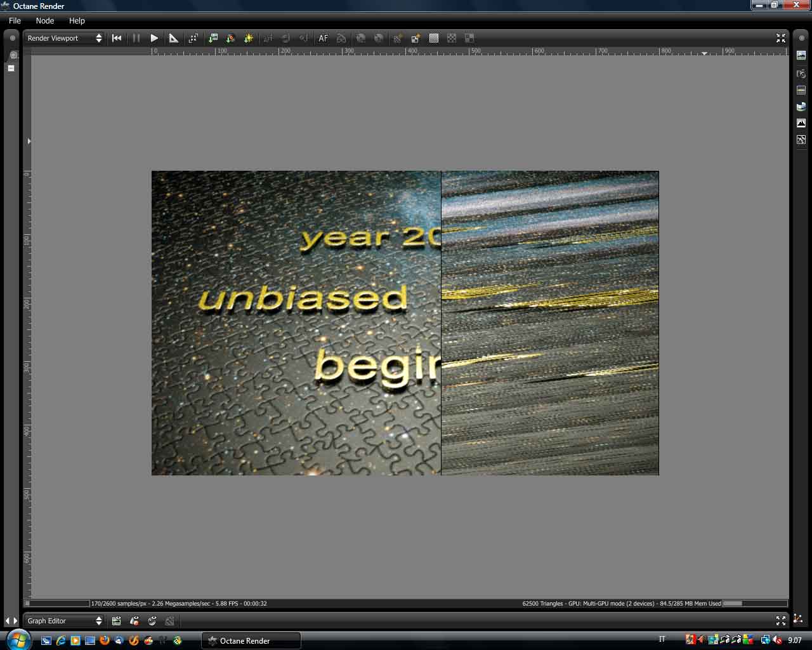The width and height of the screenshot is (812, 650).
Task: Toggle the AF auto focus tool
Action: [x=324, y=38]
